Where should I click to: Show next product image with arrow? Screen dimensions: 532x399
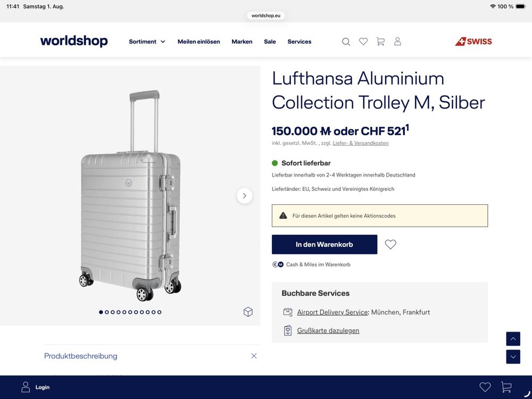(244, 196)
